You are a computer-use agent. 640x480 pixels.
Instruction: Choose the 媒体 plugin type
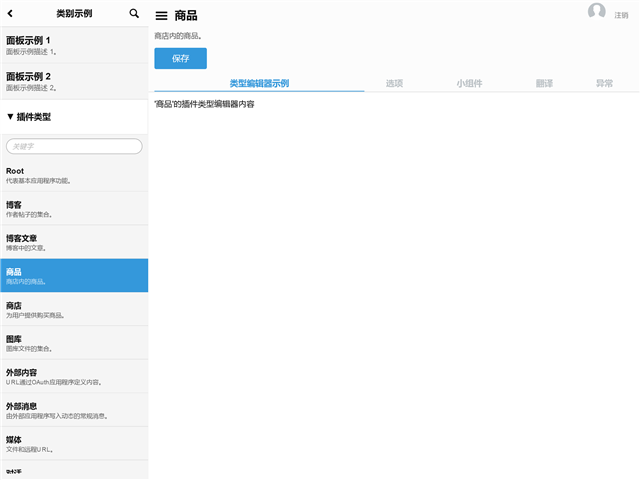pos(74,443)
